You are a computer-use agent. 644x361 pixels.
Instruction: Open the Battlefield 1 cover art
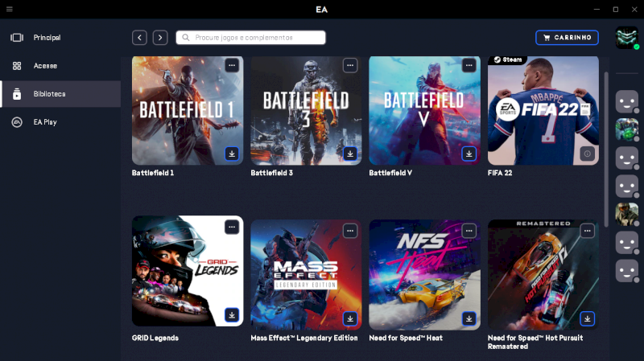tap(188, 110)
